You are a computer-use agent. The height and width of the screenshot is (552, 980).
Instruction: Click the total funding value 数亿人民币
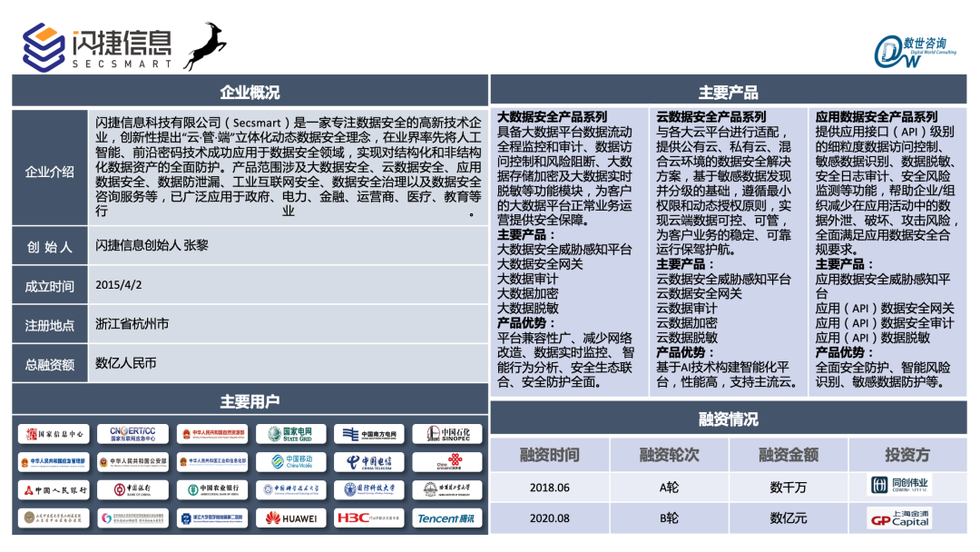pyautogui.click(x=125, y=363)
